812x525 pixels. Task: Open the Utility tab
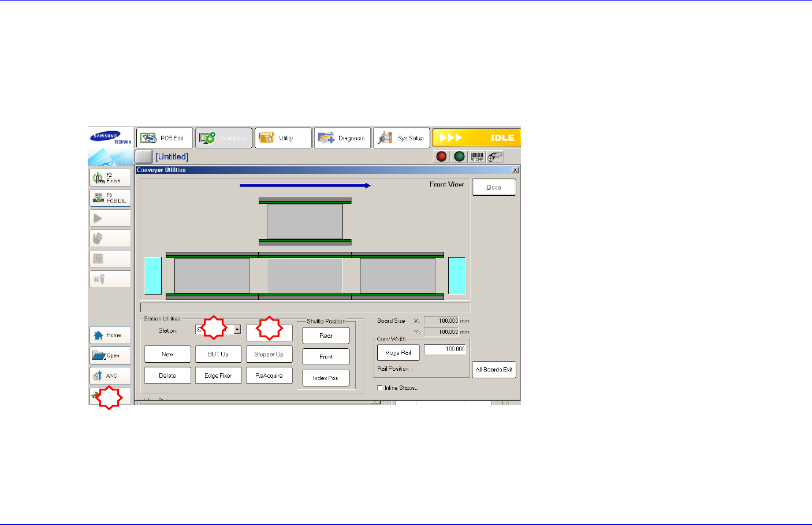click(x=284, y=138)
